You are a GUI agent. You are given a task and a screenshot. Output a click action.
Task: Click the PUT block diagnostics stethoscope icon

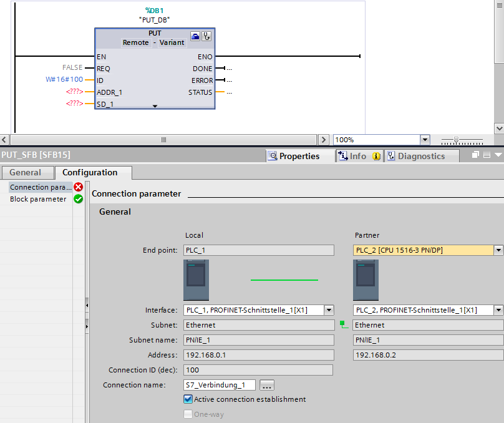coord(206,37)
